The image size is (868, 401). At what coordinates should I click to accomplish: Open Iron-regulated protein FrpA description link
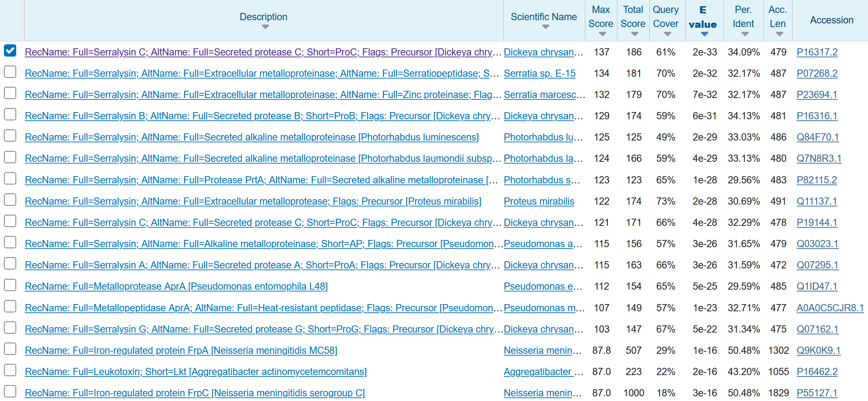[181, 351]
